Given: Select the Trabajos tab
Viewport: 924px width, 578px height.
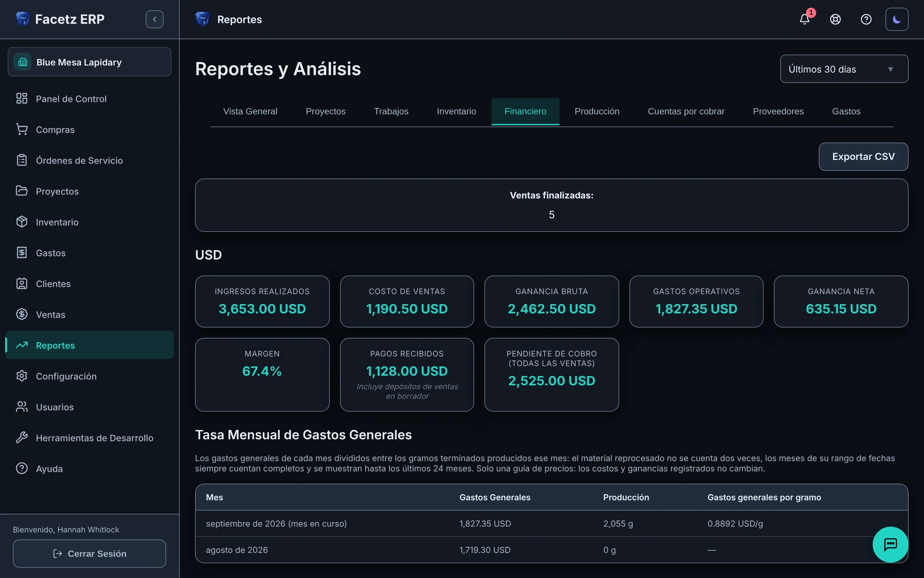Looking at the screenshot, I should pyautogui.click(x=391, y=111).
